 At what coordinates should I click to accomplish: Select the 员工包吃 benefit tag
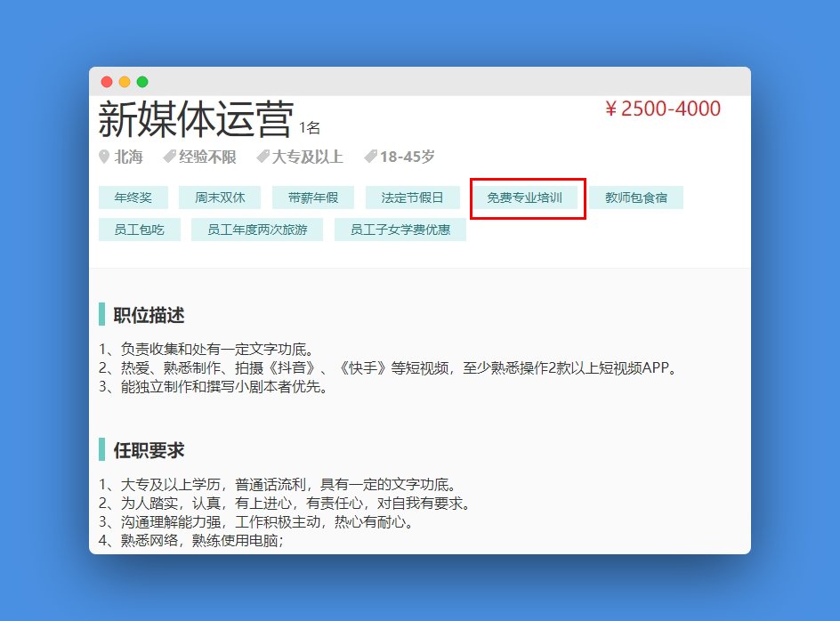point(140,230)
